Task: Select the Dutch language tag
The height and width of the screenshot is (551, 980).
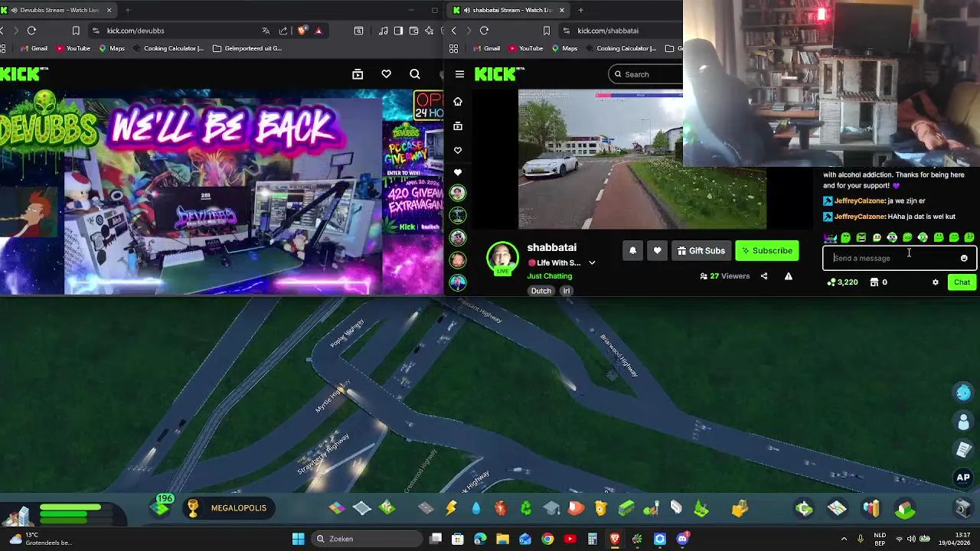Action: (541, 291)
